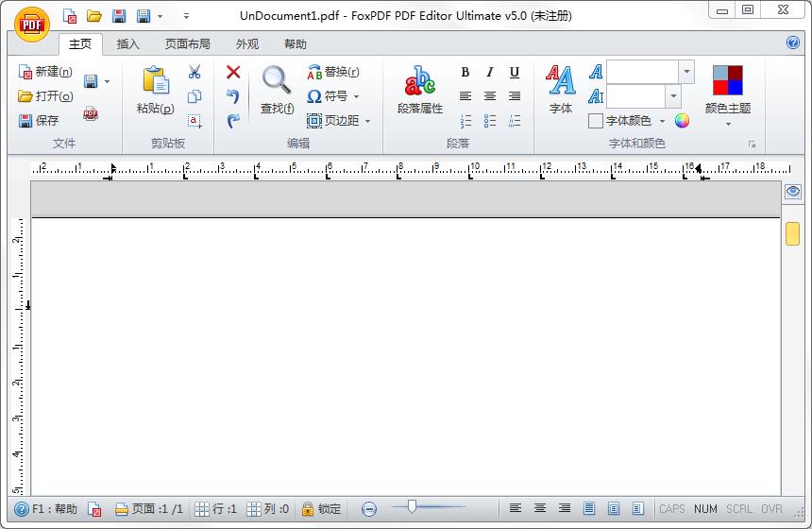Click the FoxPDF round application button
The width and height of the screenshot is (812, 529).
[x=32, y=24]
